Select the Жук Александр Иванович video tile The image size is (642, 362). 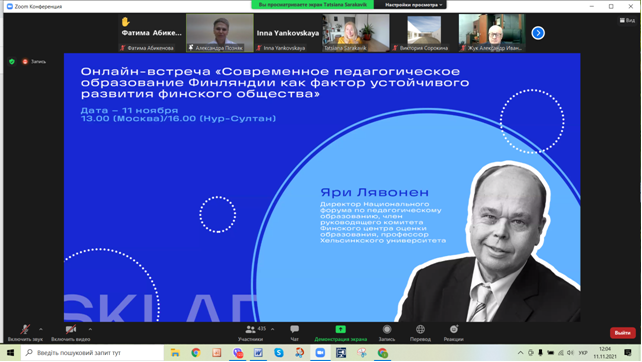(x=492, y=33)
